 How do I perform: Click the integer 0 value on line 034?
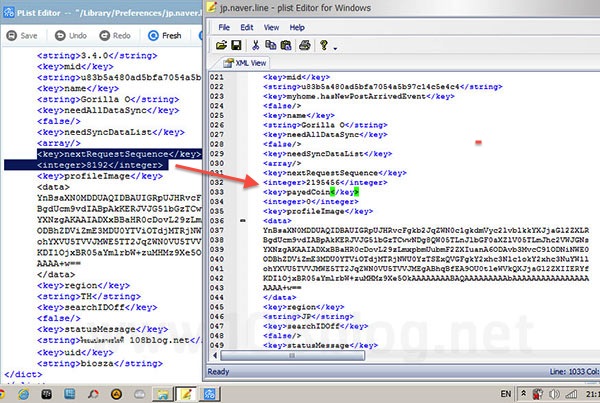click(311, 202)
